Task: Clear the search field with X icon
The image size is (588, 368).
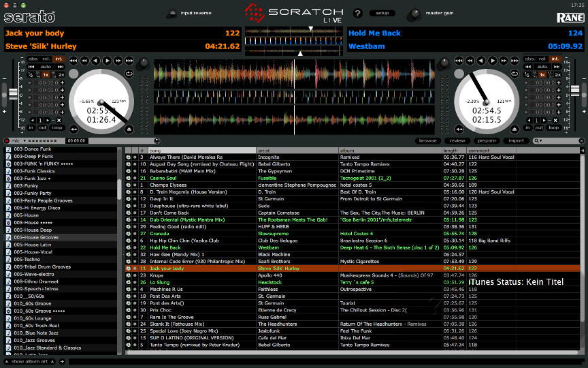Action: 581,141
